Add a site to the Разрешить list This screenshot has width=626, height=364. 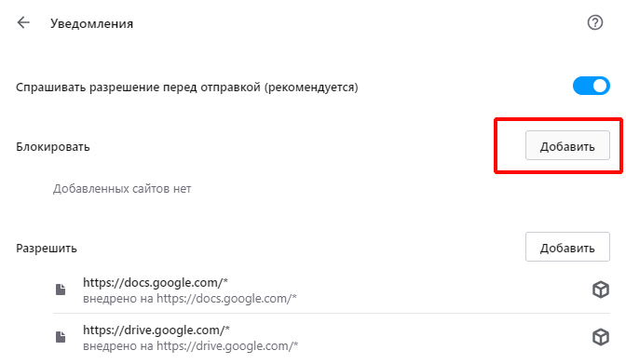click(567, 247)
